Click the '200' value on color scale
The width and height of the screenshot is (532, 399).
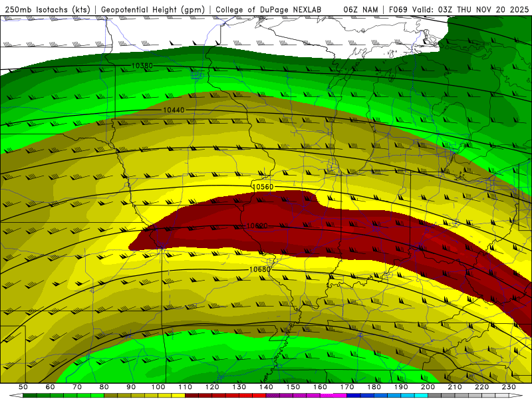point(428,387)
